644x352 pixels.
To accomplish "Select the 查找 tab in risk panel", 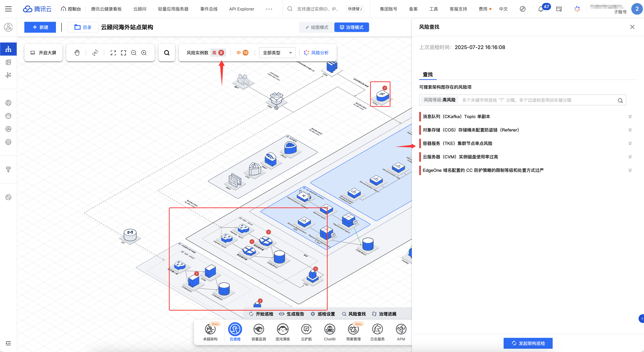I will tap(428, 74).
